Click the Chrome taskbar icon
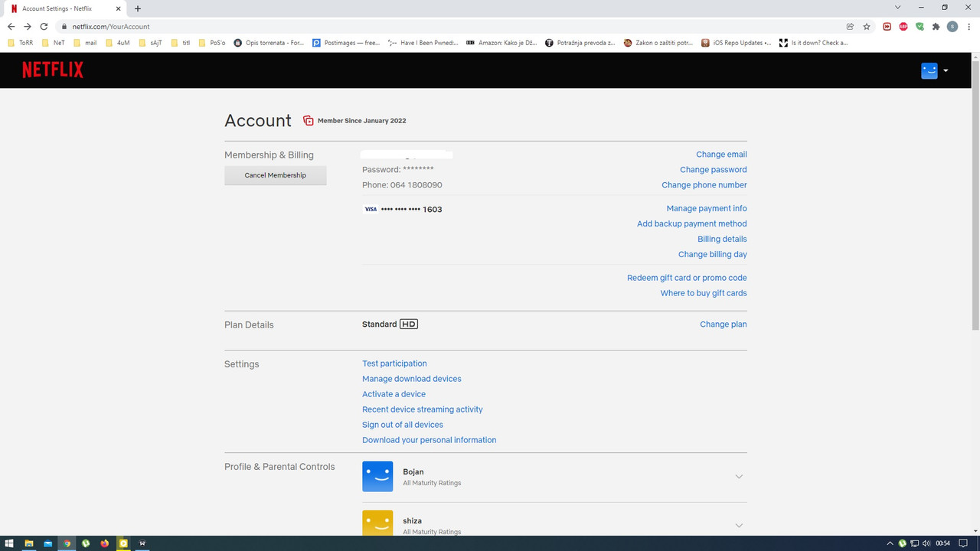This screenshot has width=980, height=551. [67, 543]
